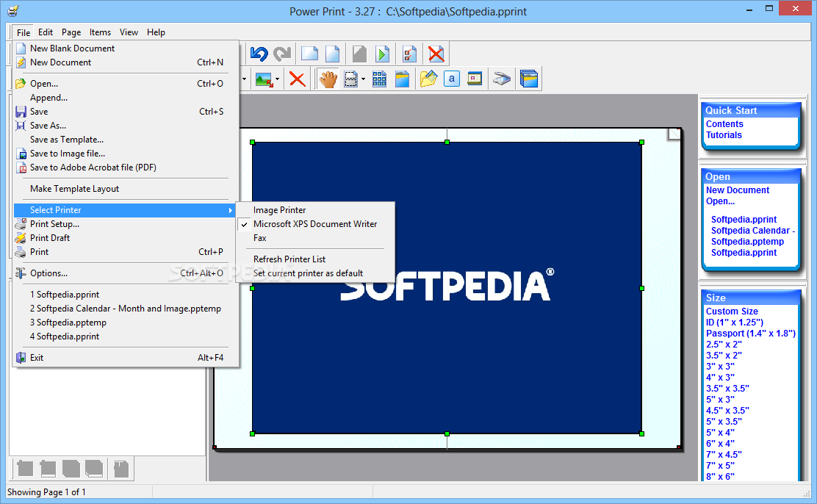
Task: Click the gray Redo arrow icon
Action: pos(282,54)
